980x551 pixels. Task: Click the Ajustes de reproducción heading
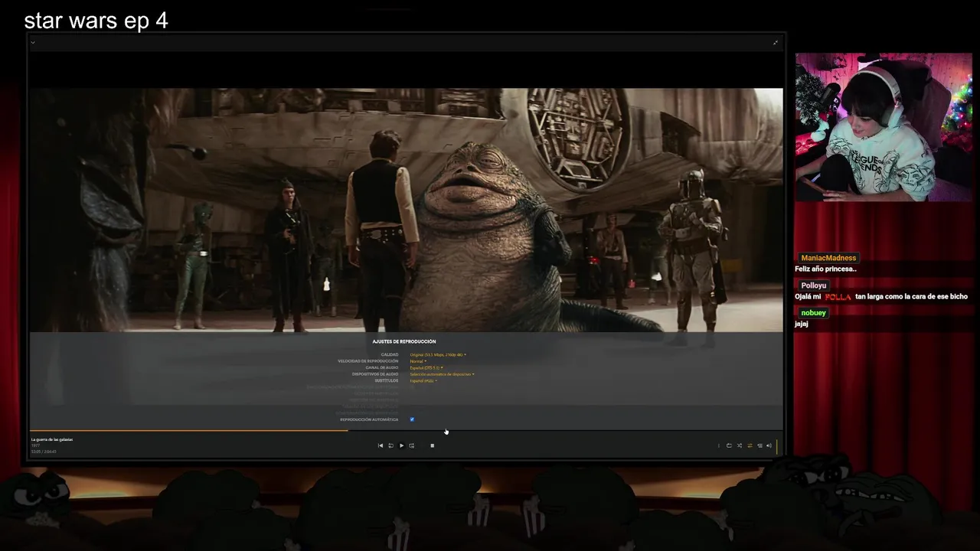(x=404, y=341)
